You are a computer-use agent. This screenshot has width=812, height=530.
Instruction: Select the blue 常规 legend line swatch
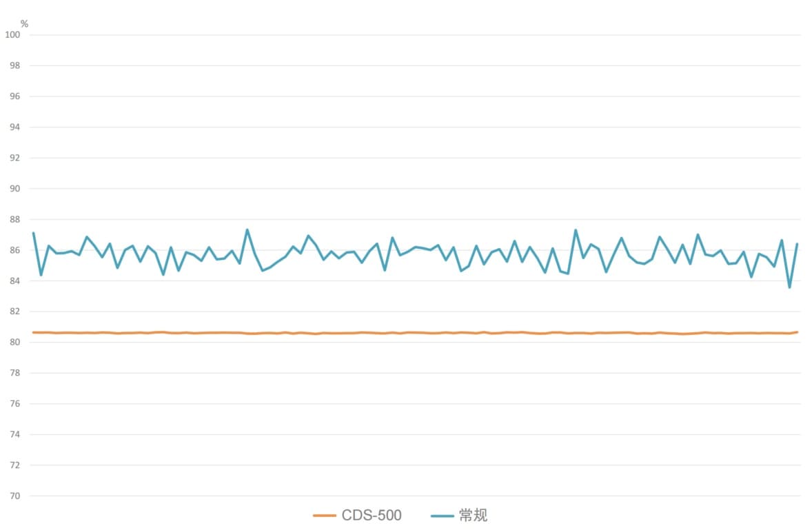pos(443,516)
